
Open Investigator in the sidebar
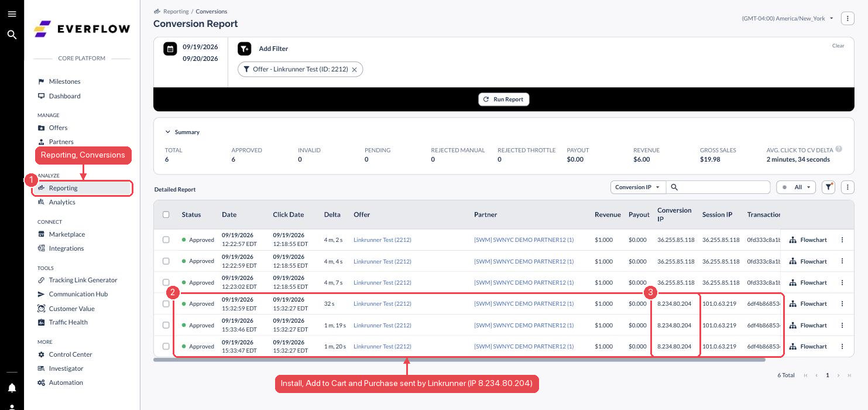[x=66, y=368]
